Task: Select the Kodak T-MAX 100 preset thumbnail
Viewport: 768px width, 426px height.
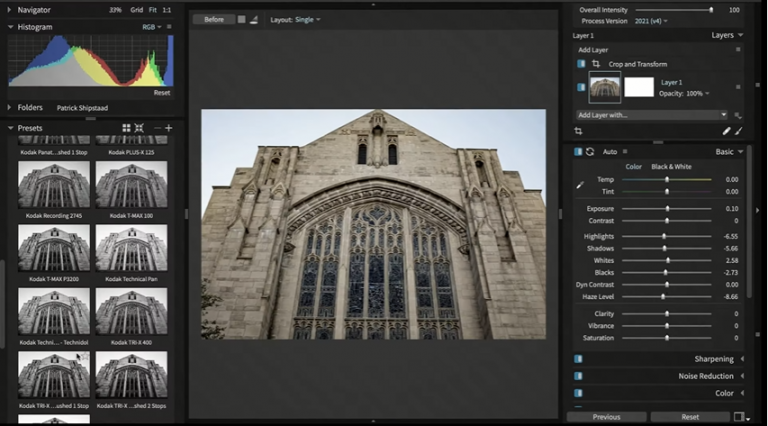Action: tap(131, 185)
